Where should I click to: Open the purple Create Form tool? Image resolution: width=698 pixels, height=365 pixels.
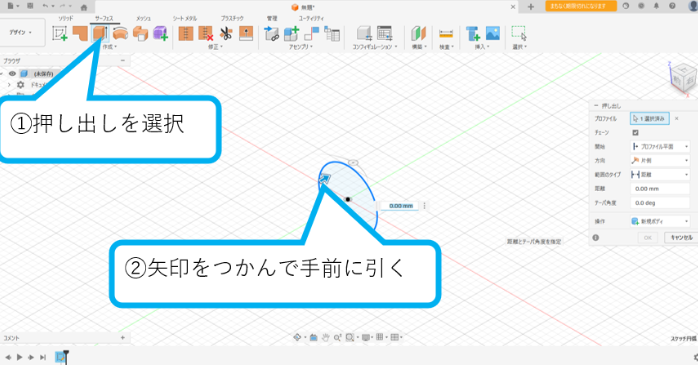pyautogui.click(x=160, y=34)
